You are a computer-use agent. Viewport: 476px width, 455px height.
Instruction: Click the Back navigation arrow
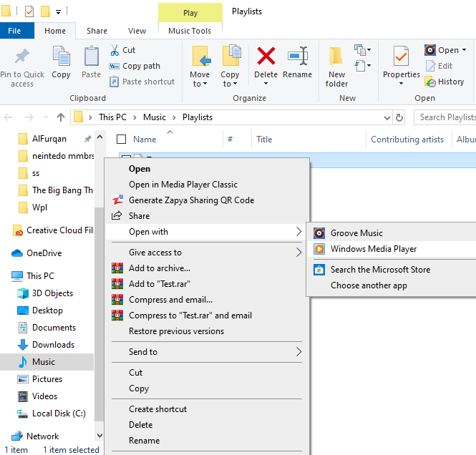8,117
